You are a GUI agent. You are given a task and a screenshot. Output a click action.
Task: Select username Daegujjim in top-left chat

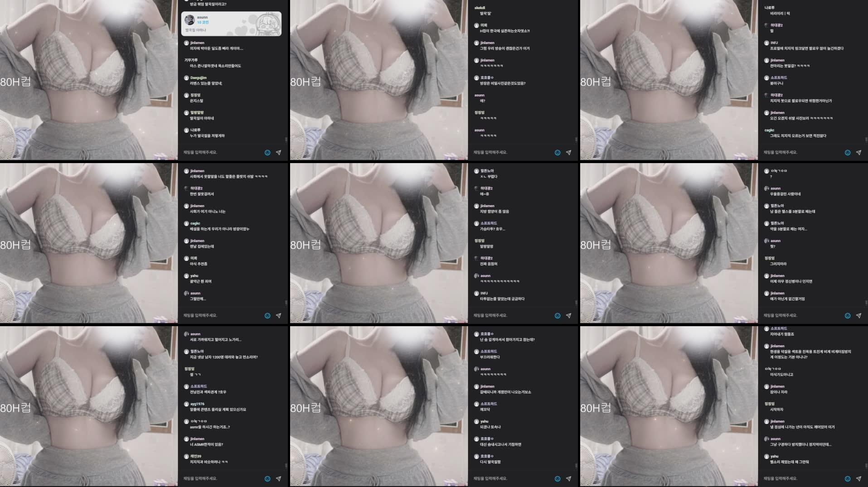tap(199, 78)
